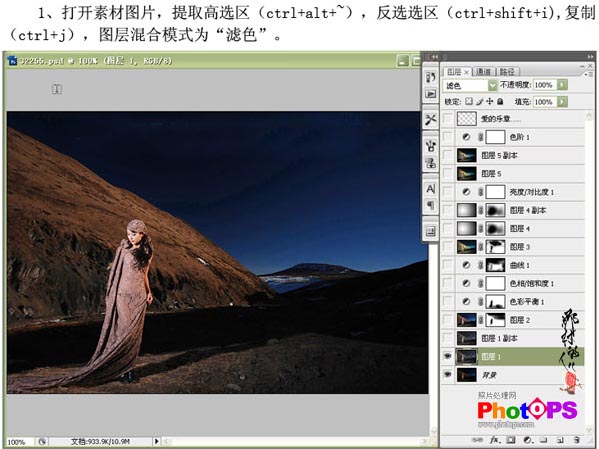Screen dimensions: 599x449
Task: Delete layer using trash icon
Action: click(577, 440)
